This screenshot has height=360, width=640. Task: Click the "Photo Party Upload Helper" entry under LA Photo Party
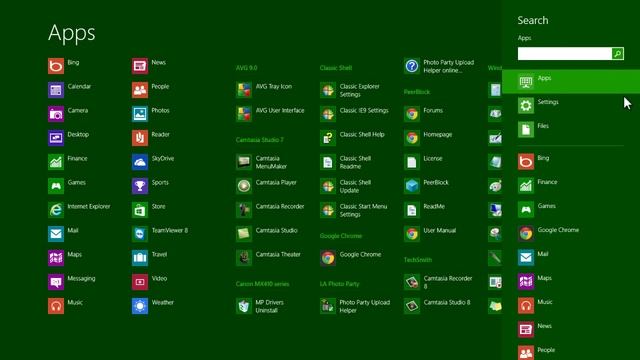coord(355,306)
